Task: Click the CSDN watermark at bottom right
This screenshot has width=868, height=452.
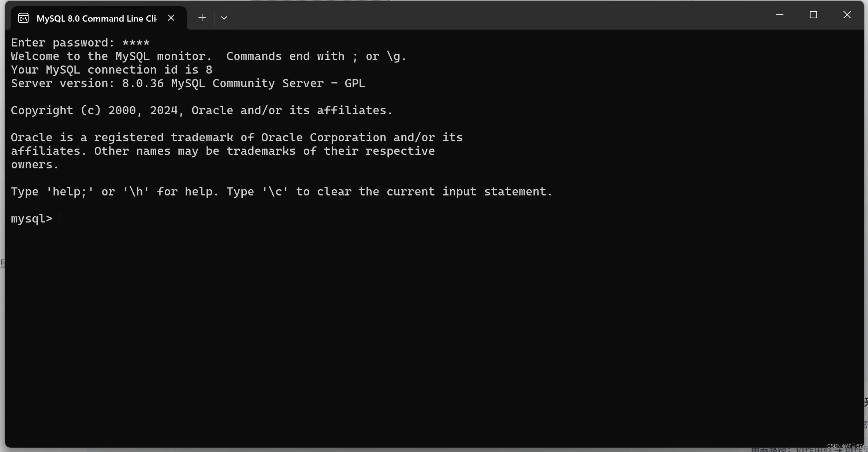Action: click(844, 446)
